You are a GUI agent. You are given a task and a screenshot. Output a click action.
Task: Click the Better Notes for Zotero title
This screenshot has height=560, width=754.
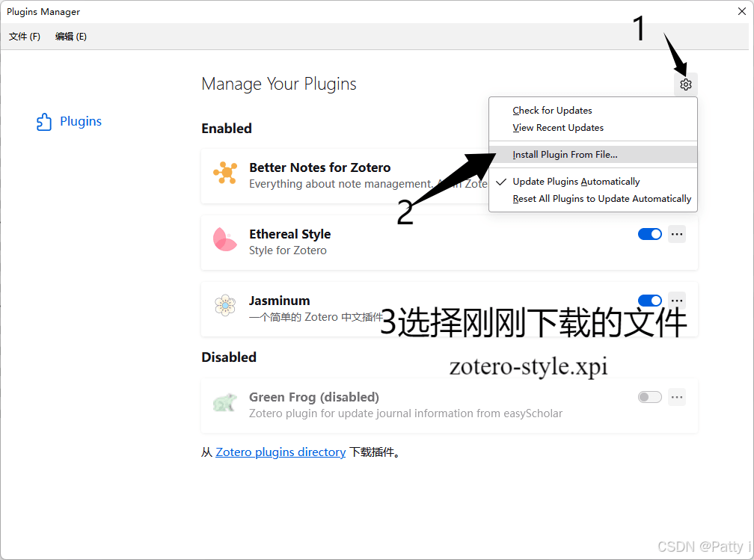pos(320,167)
